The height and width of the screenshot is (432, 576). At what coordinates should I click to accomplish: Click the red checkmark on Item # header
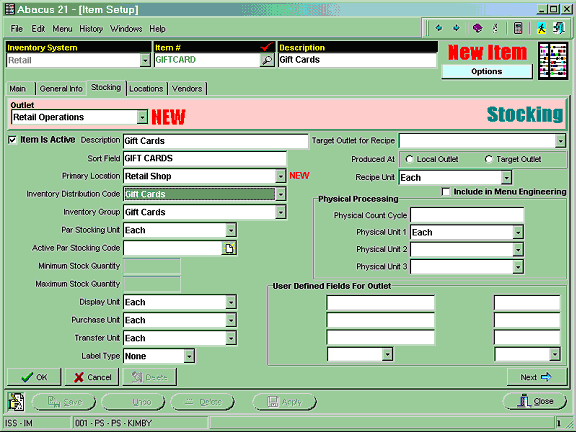click(x=266, y=47)
